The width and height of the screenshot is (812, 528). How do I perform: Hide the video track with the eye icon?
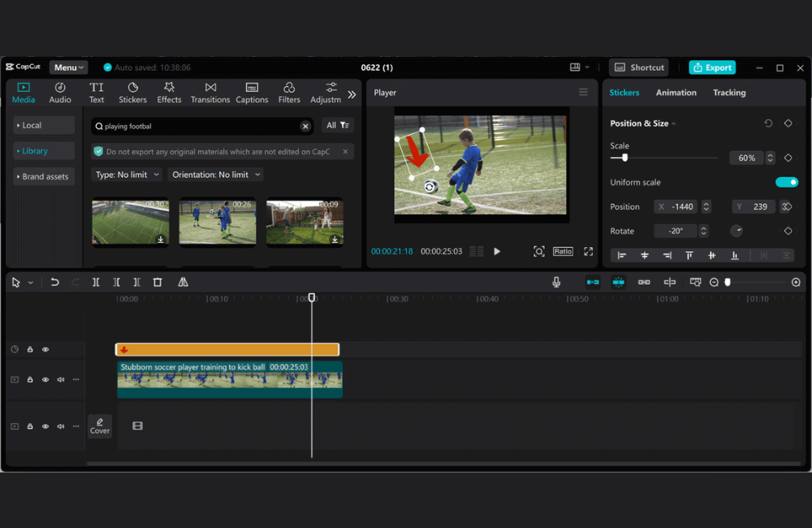point(45,379)
